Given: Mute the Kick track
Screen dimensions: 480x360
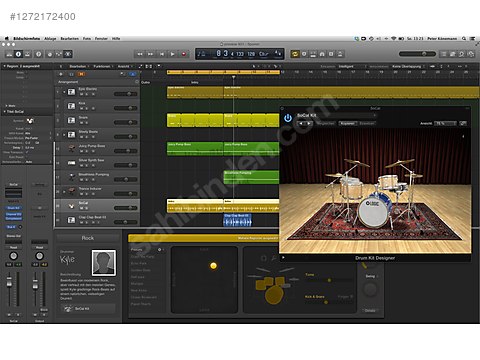Looking at the screenshot, I should [x=82, y=108].
